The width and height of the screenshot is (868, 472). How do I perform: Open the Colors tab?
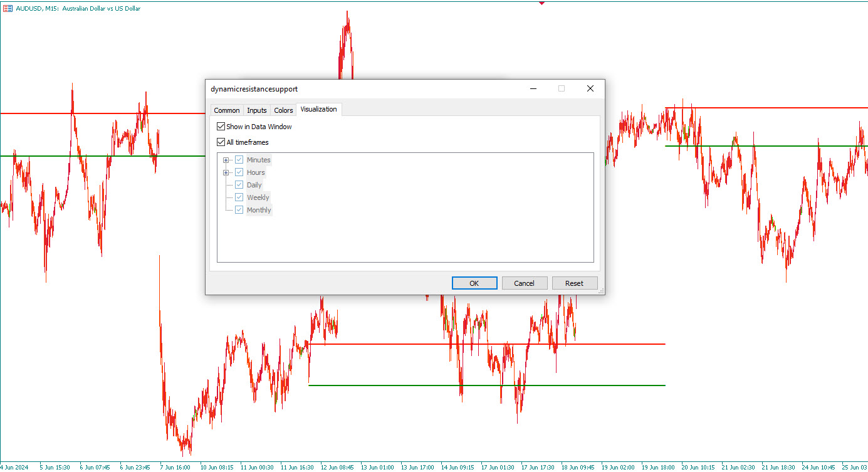283,110
